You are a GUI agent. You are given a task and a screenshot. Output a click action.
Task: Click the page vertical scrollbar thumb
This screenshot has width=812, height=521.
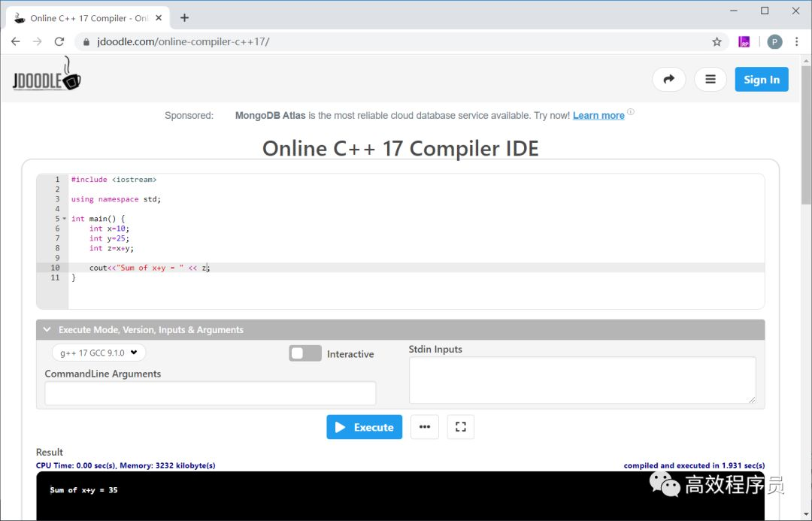tap(806, 135)
